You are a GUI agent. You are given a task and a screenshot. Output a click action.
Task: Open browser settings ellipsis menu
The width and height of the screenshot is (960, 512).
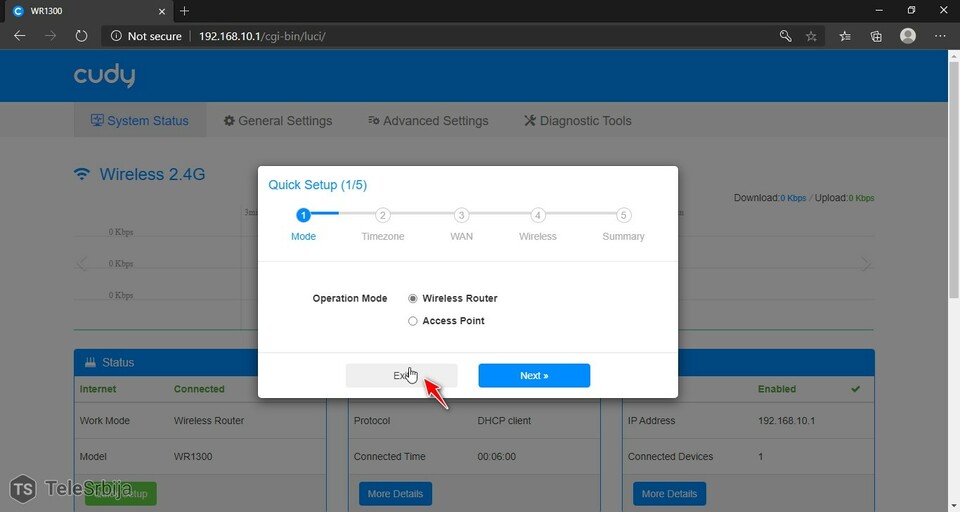[x=939, y=36]
